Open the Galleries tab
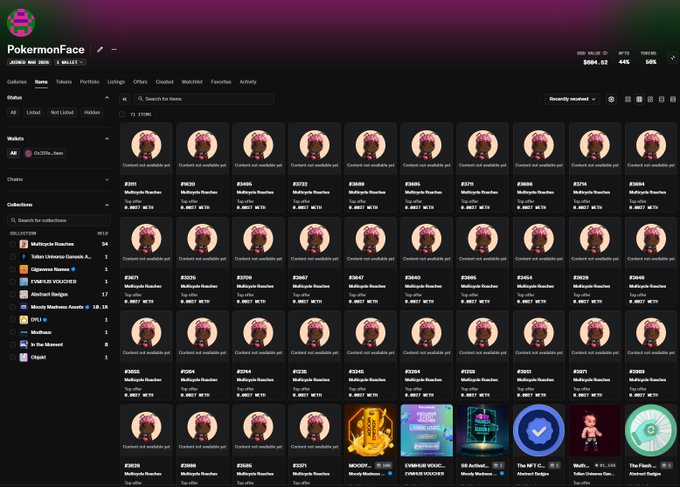 pos(16,82)
